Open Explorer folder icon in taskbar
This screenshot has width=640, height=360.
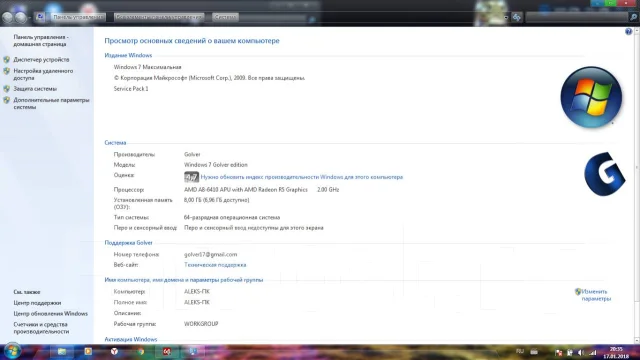[x=62, y=351]
